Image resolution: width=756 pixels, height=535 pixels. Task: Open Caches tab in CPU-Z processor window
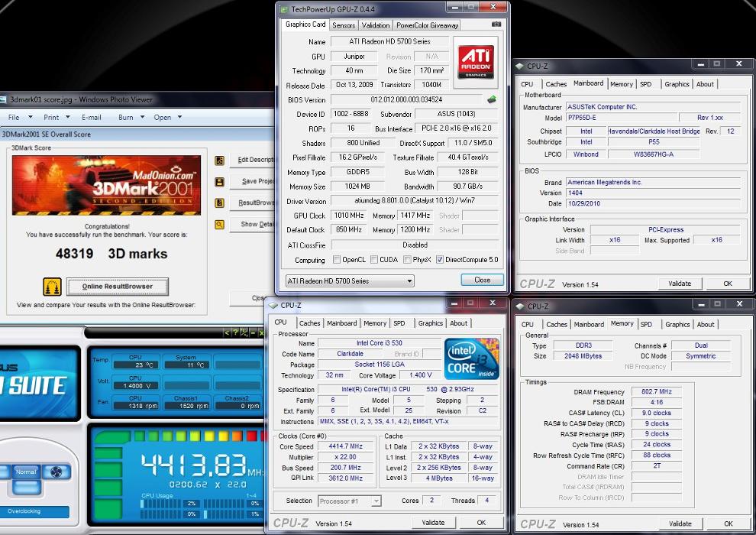point(309,323)
